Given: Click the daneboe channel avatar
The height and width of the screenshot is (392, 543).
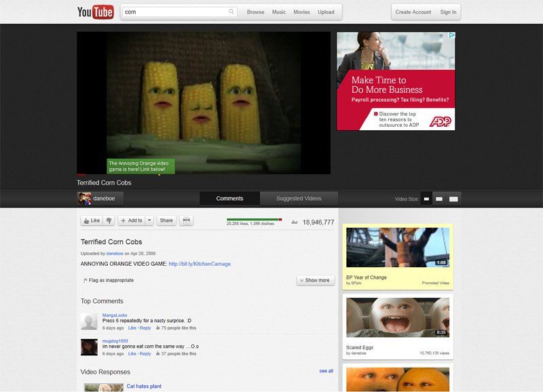Looking at the screenshot, I should pos(84,199).
